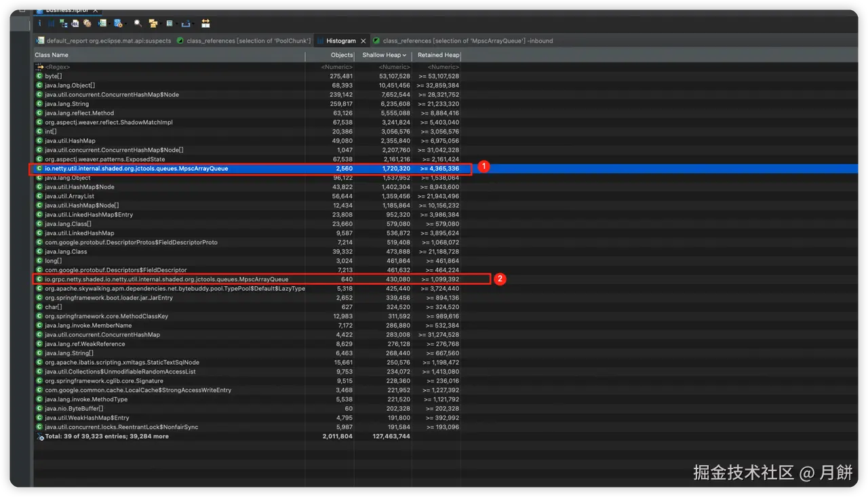
Task: Click the sum icon on the Total row
Action: pyautogui.click(x=39, y=437)
